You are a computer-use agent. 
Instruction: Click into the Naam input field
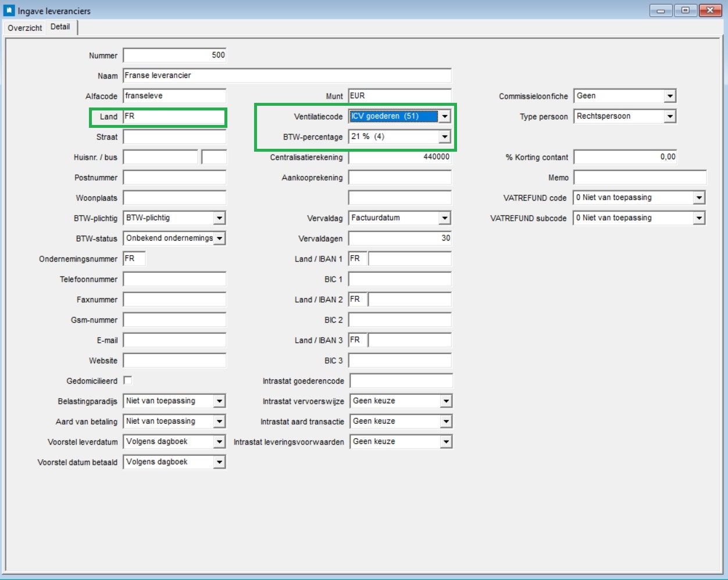(x=287, y=76)
